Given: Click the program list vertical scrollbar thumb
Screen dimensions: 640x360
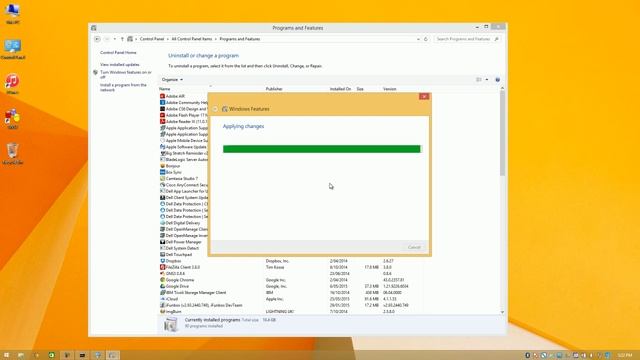Looking at the screenshot, I should click(x=502, y=133).
